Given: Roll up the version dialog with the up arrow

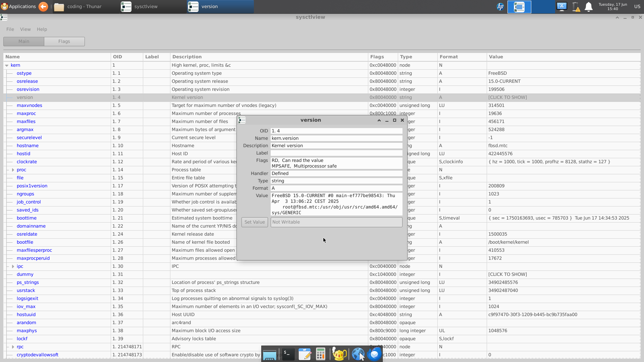Looking at the screenshot, I should (379, 120).
